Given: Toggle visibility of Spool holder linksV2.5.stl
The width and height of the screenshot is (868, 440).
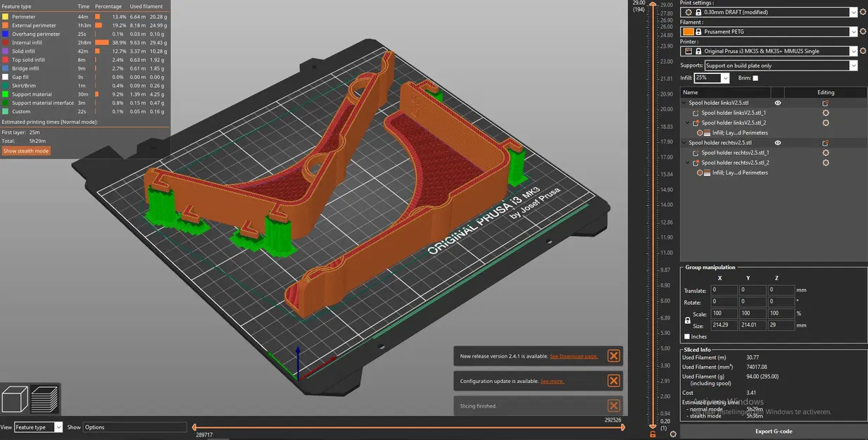Looking at the screenshot, I should pyautogui.click(x=778, y=103).
